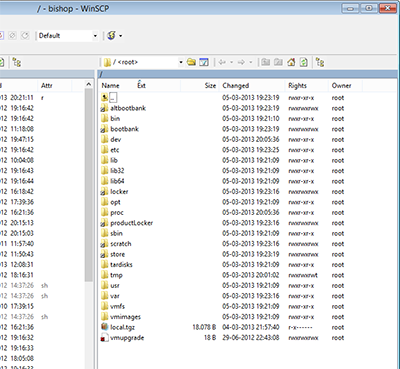Click the local panel scrollbar up arrow
The width and height of the screenshot is (400, 369).
coord(88,84)
